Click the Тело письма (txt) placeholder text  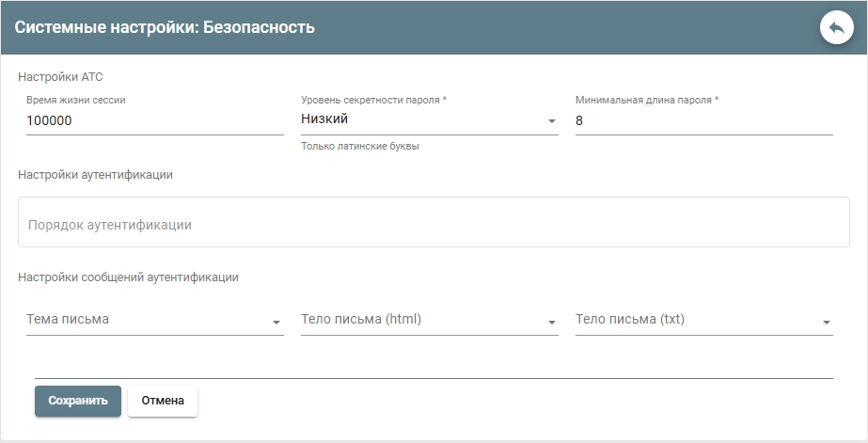(x=630, y=319)
